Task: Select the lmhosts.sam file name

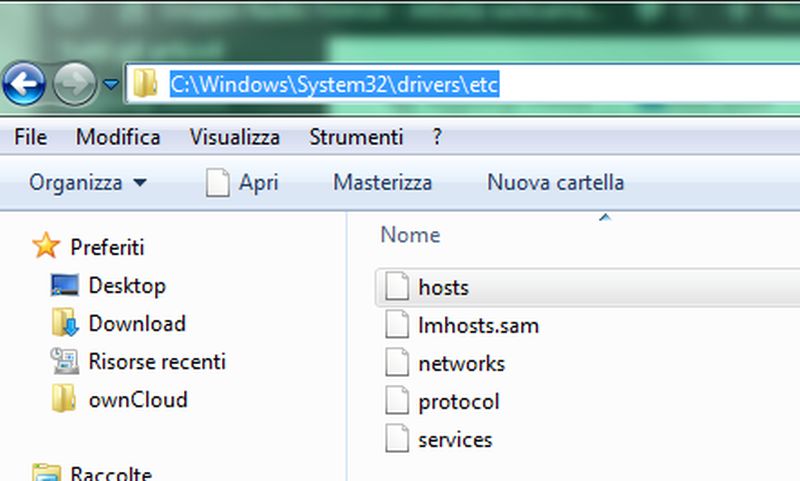Action: (479, 325)
